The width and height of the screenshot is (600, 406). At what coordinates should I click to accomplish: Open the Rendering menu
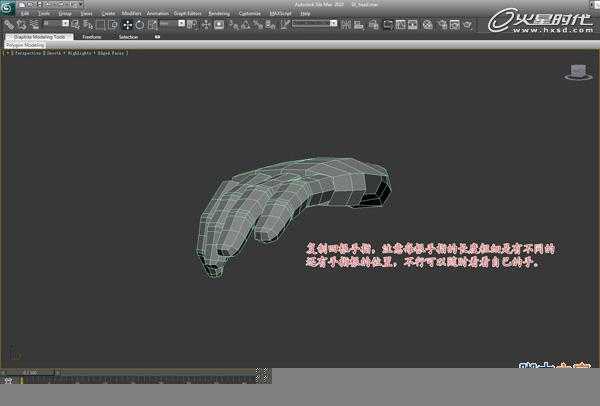219,13
